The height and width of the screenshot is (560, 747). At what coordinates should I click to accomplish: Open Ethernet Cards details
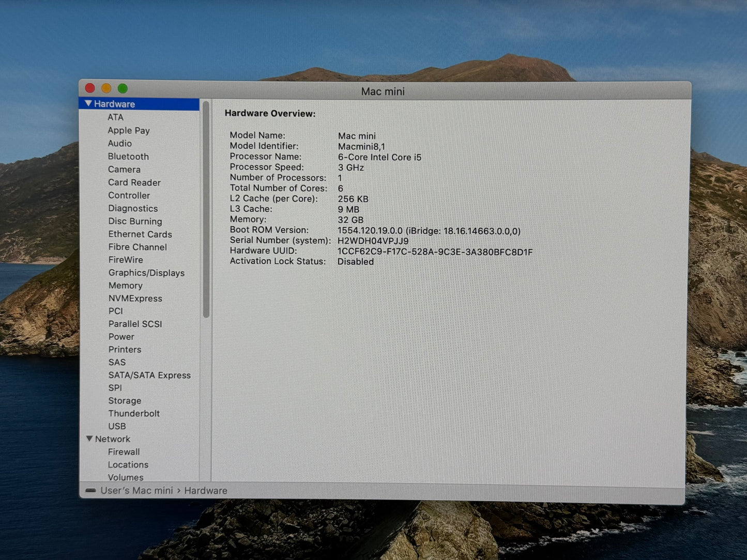(x=140, y=234)
